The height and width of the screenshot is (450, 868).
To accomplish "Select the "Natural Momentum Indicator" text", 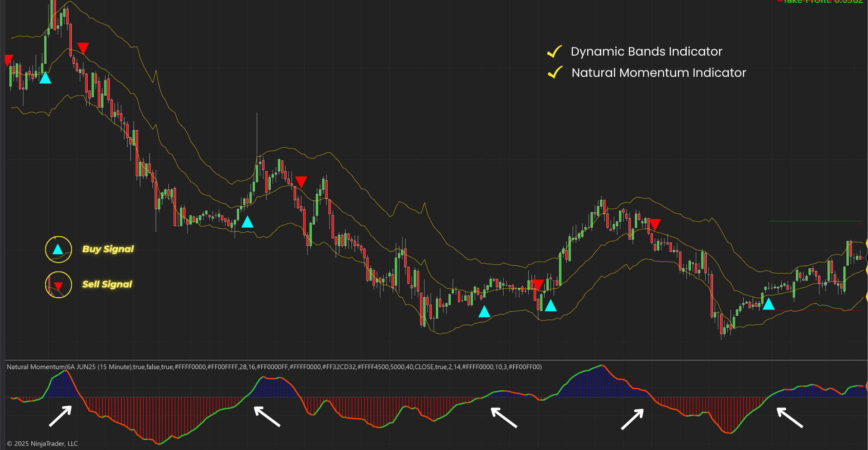I will 658,73.
